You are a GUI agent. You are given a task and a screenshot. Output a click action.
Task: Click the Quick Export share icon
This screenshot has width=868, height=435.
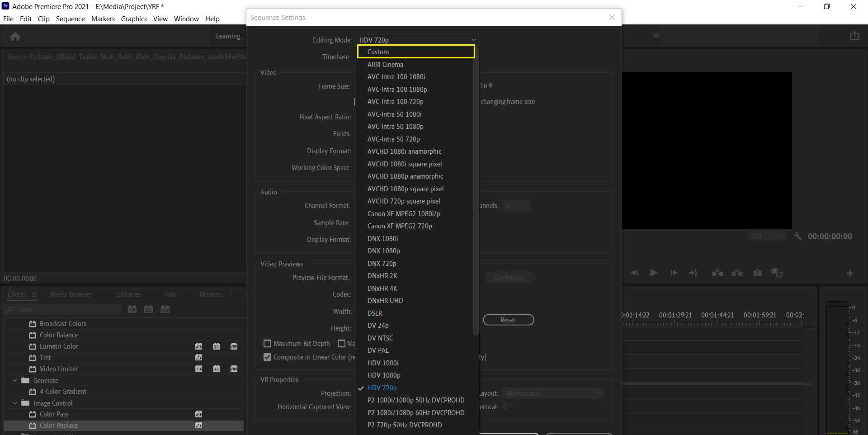tap(854, 36)
